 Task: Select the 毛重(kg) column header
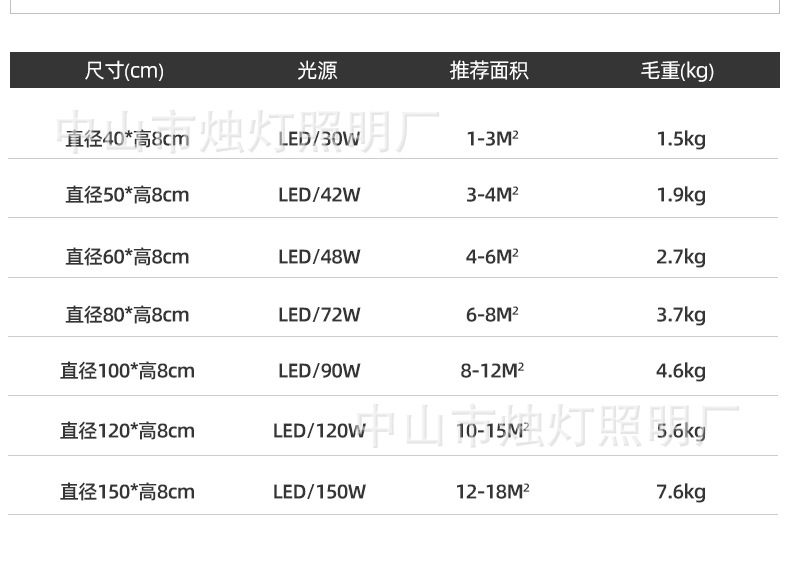678,71
